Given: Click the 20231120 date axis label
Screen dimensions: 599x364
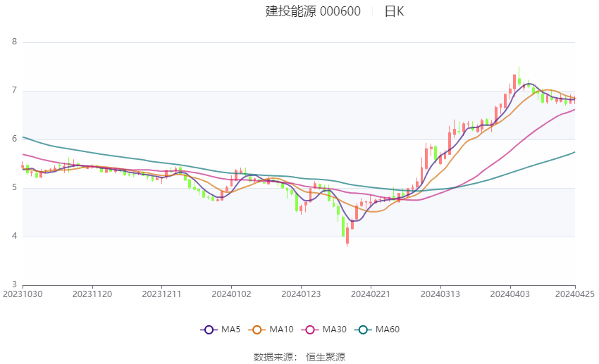Looking at the screenshot, I should [92, 294].
